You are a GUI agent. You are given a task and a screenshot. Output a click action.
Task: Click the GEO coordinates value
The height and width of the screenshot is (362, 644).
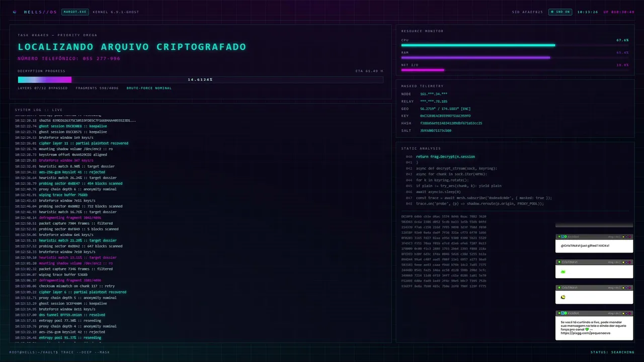pyautogui.click(x=445, y=109)
